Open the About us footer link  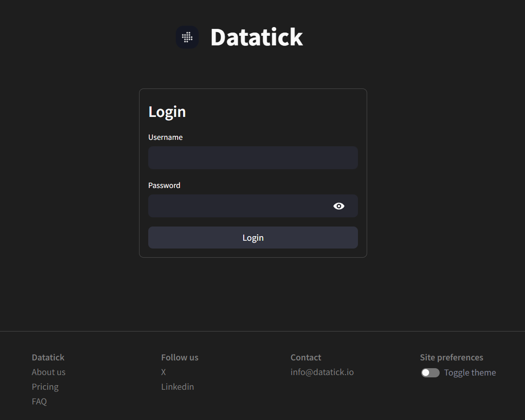[x=49, y=372]
